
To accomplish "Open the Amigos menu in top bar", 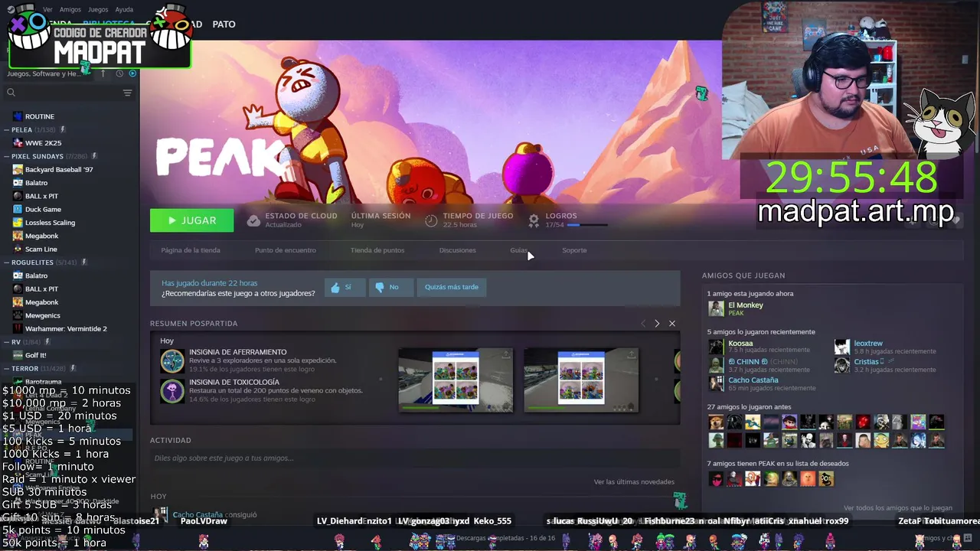I will point(70,10).
